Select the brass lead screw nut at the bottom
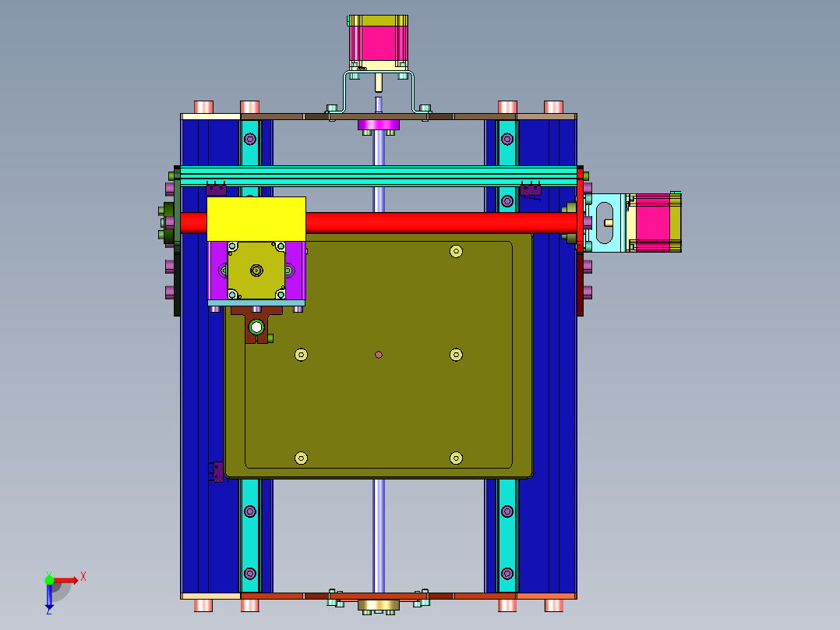Screen dimensions: 840x630 [x=378, y=605]
